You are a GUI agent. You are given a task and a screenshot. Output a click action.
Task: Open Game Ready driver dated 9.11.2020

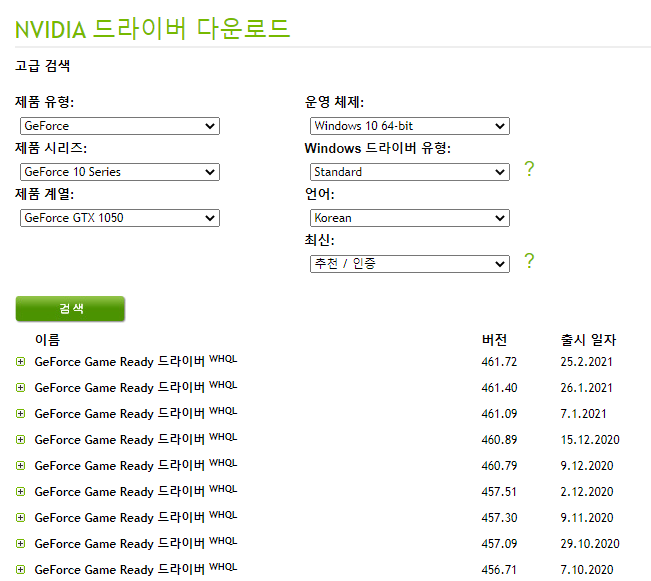click(x=136, y=517)
